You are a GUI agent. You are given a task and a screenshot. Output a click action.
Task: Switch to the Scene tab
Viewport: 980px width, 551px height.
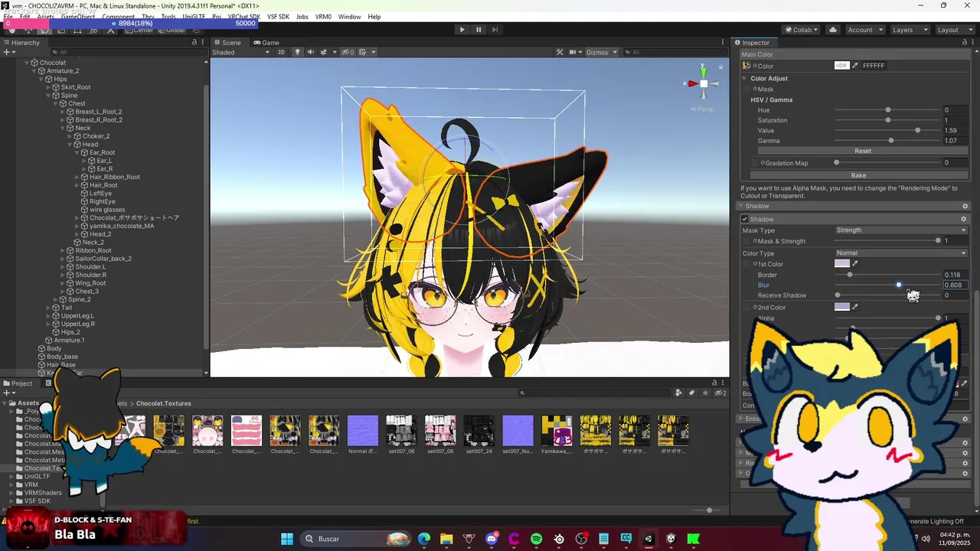(227, 43)
